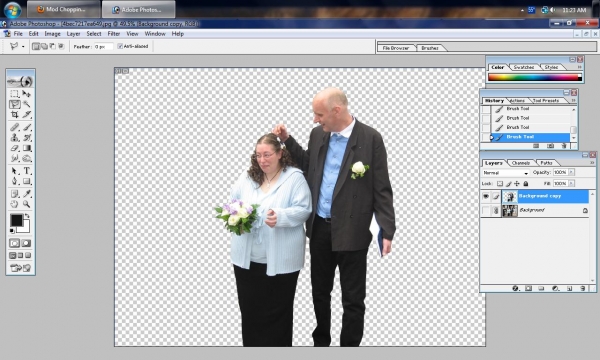Viewport: 600px width, 360px height.
Task: Select the Brush tool in toolbox
Action: (26, 127)
